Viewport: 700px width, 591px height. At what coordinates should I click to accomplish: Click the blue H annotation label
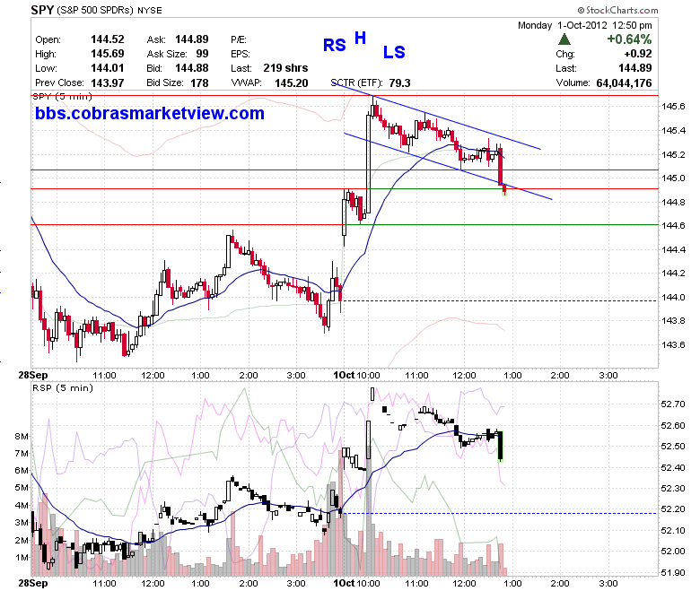[360, 38]
